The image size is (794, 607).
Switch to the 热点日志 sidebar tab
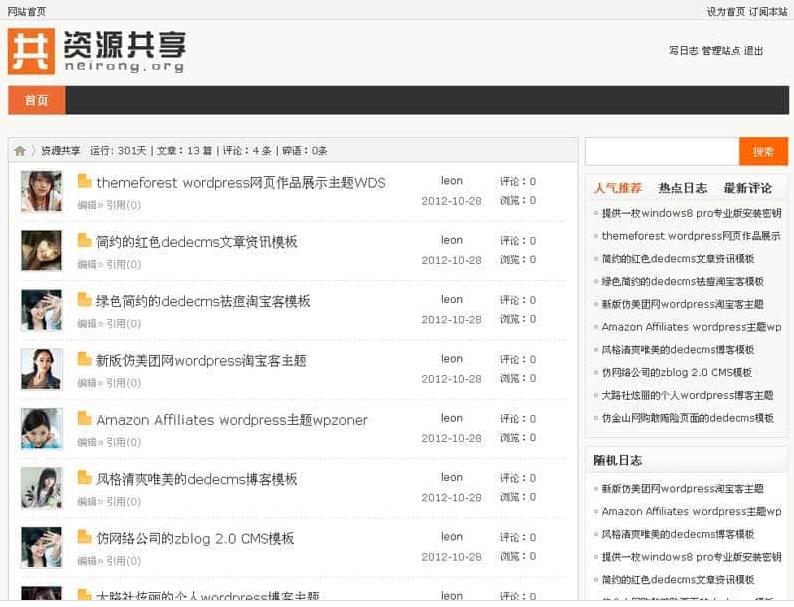click(x=682, y=188)
